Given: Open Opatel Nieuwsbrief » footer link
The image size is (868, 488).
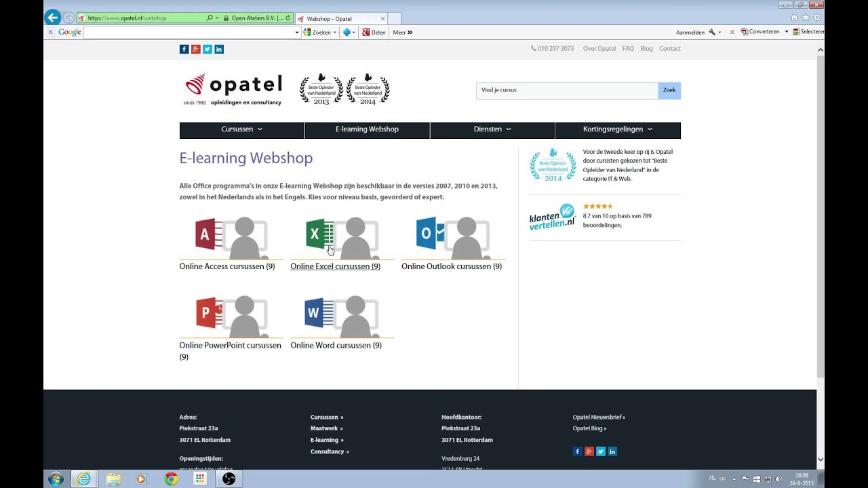Looking at the screenshot, I should pos(599,418).
